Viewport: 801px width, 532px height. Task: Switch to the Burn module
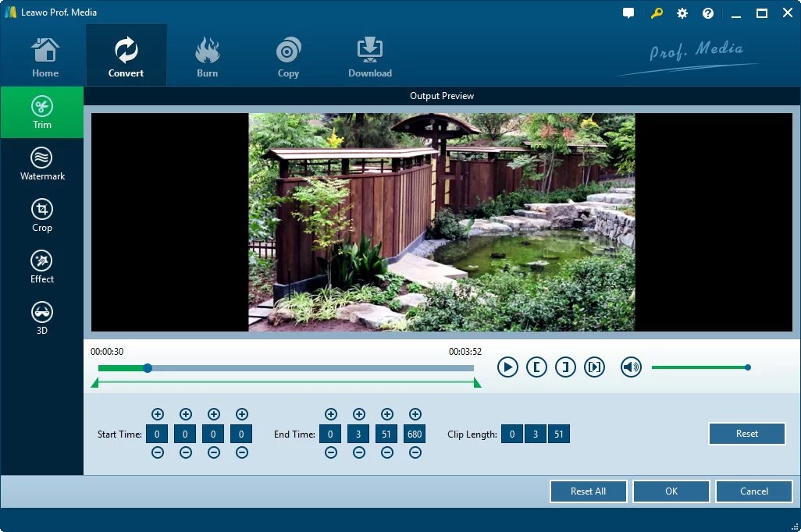[207, 55]
